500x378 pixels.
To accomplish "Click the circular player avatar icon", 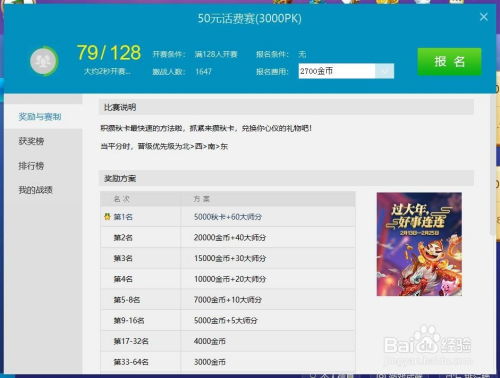I will click(x=44, y=61).
